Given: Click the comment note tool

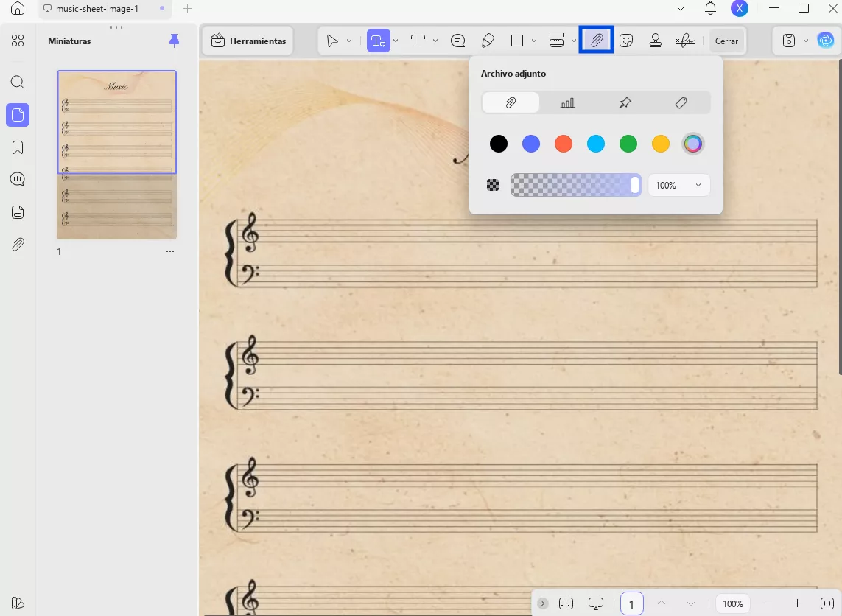Looking at the screenshot, I should tap(457, 41).
